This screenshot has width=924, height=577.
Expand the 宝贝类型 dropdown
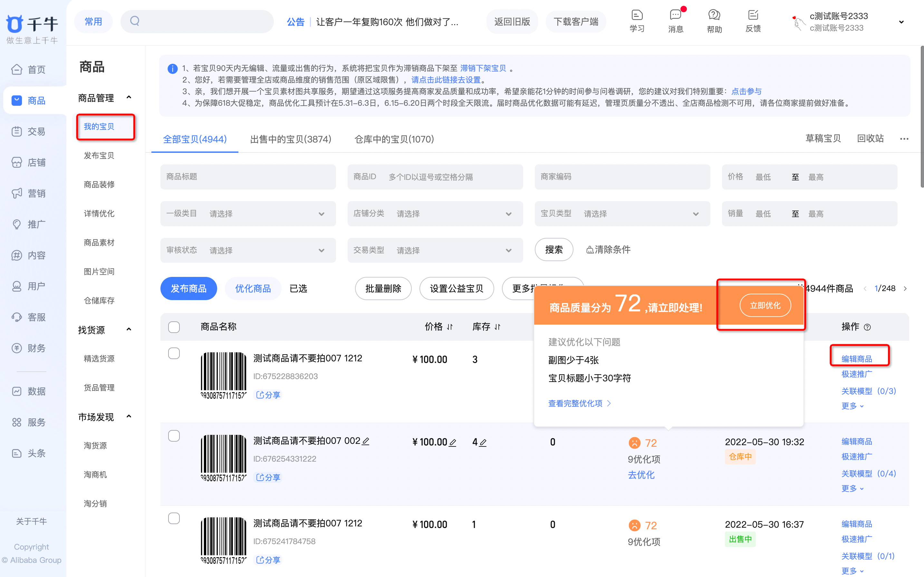(x=622, y=214)
